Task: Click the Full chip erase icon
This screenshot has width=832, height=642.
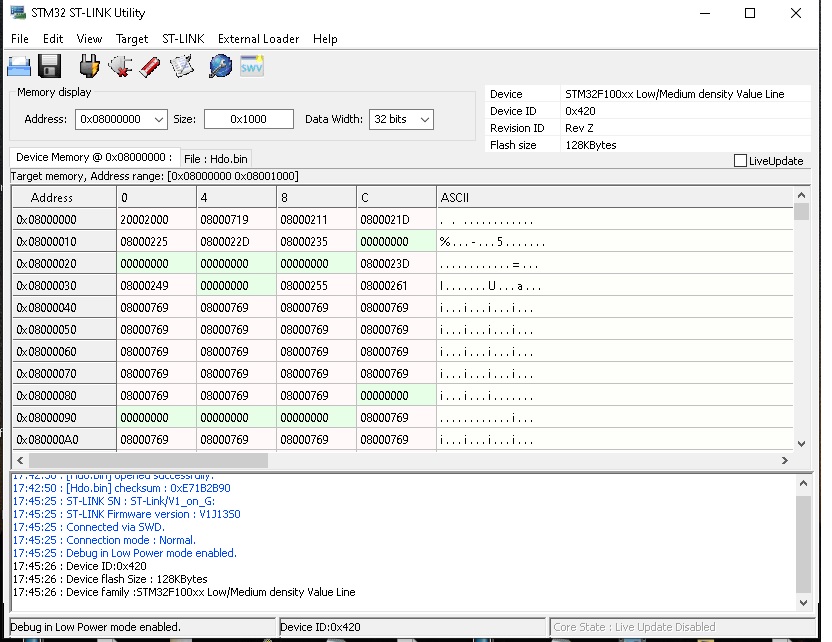Action: pos(150,67)
